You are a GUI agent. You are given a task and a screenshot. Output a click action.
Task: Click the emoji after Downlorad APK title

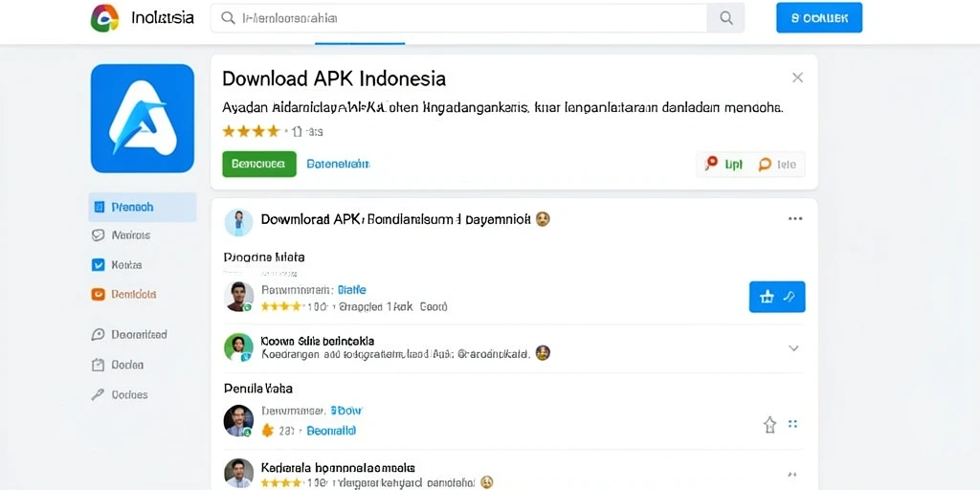tap(544, 219)
